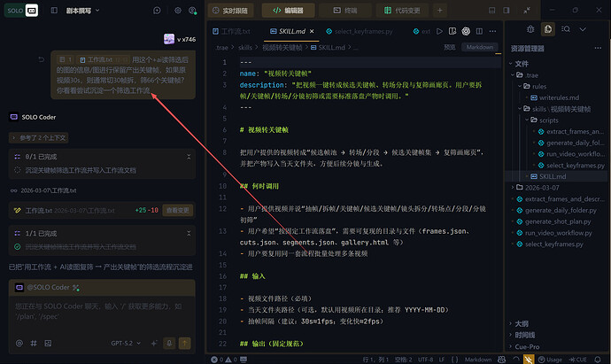Screen dimensions: 611x364
Task: Open settings gear in the chat header
Action: coord(178,11)
